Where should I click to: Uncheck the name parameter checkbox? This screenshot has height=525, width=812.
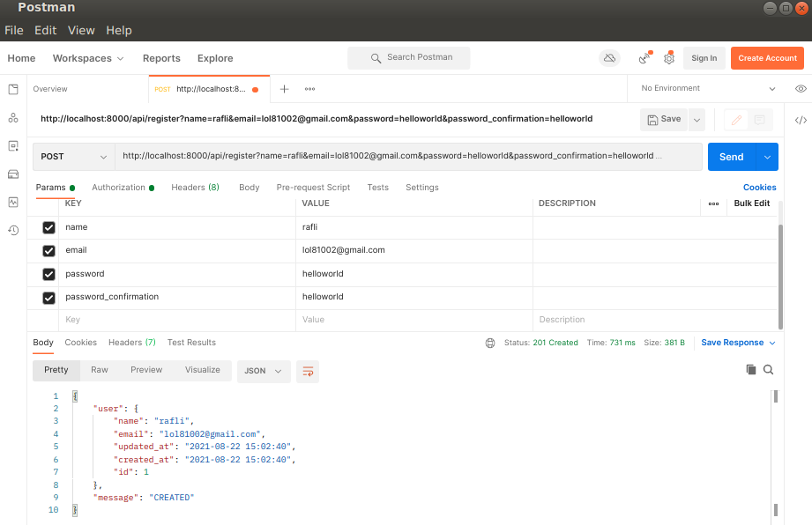click(x=48, y=227)
